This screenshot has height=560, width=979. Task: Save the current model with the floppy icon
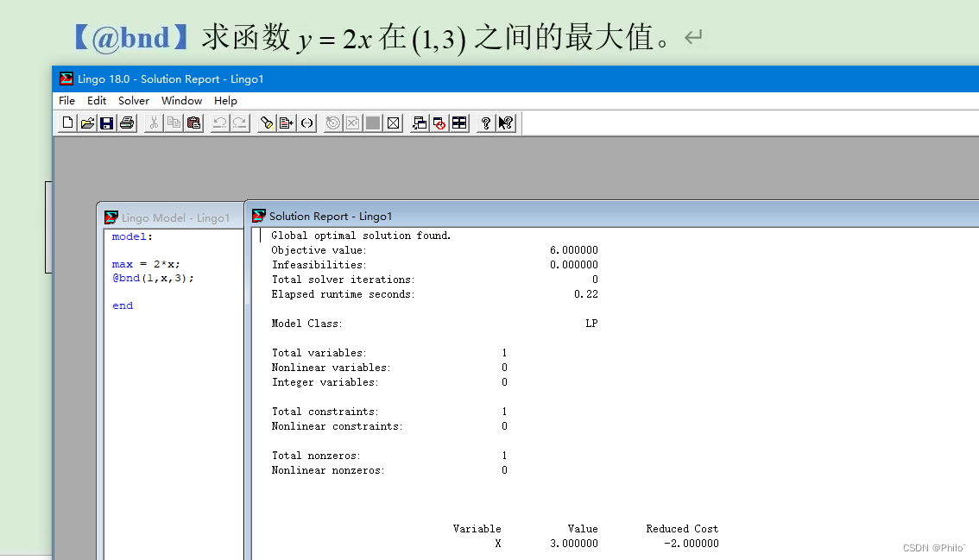pos(107,123)
